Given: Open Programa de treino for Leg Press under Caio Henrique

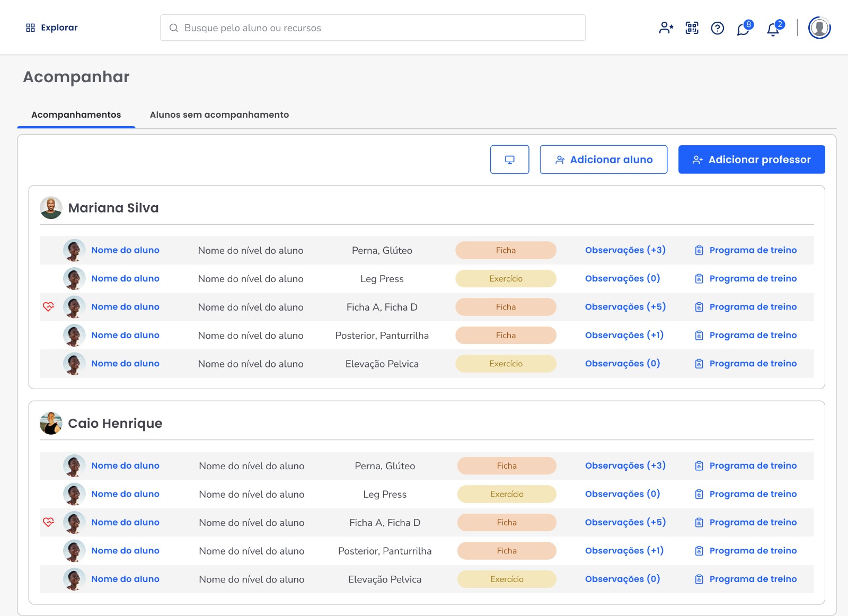Looking at the screenshot, I should tap(752, 494).
